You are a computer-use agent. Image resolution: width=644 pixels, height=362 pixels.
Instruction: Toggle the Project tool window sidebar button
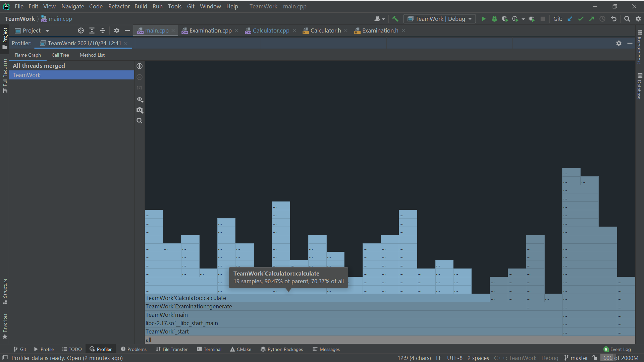pyautogui.click(x=5, y=38)
